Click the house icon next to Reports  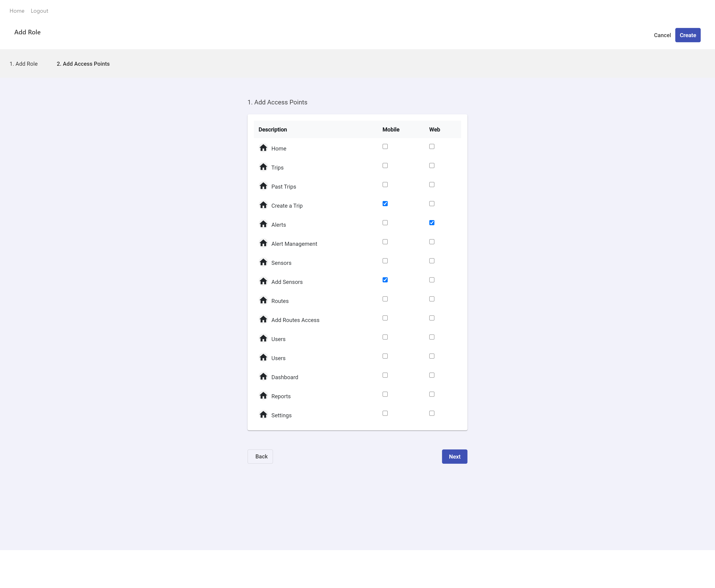pos(263,396)
